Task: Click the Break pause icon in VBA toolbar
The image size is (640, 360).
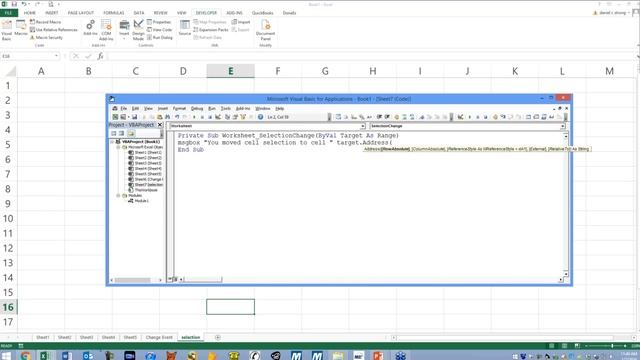Action: (x=202, y=117)
